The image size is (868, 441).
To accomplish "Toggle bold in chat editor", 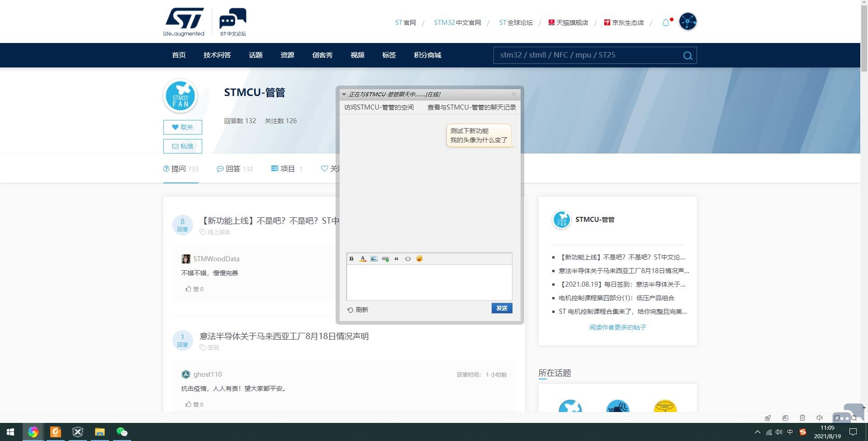I will click(351, 259).
